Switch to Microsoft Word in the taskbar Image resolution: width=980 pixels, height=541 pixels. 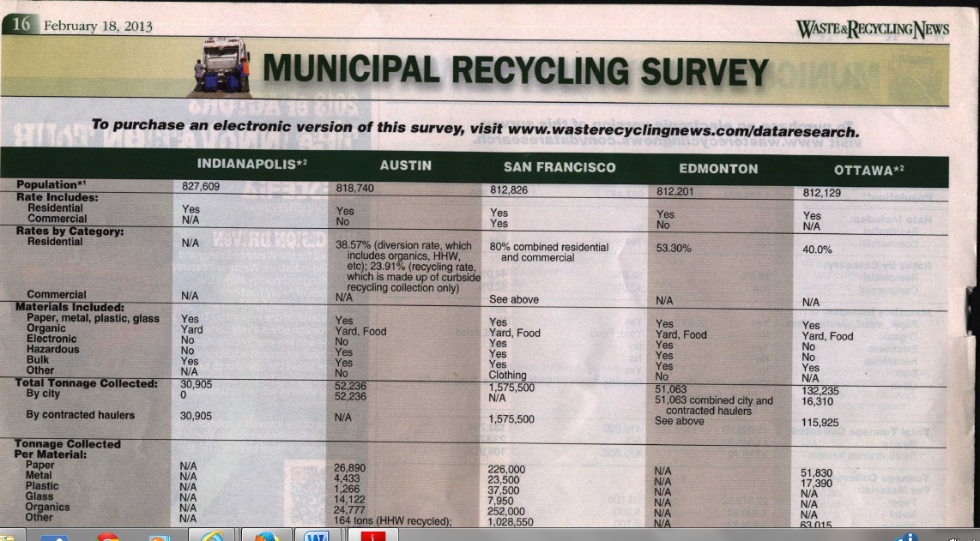tap(318, 536)
